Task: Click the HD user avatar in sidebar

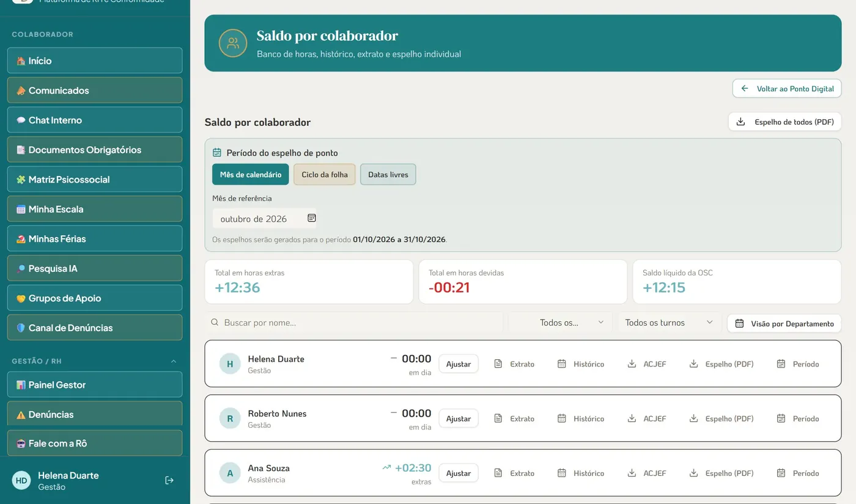Action: (21, 480)
